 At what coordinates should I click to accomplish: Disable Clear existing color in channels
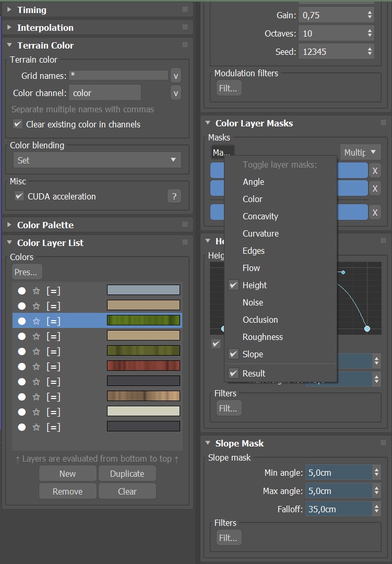pos(18,124)
